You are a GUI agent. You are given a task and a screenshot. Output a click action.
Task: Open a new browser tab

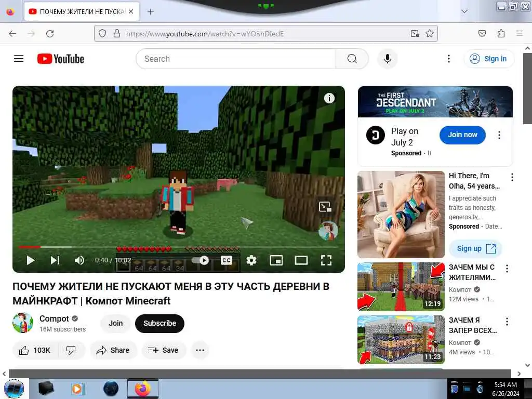click(x=150, y=11)
